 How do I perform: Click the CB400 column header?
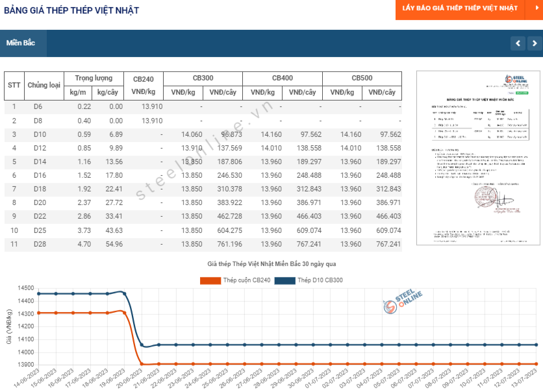click(283, 79)
